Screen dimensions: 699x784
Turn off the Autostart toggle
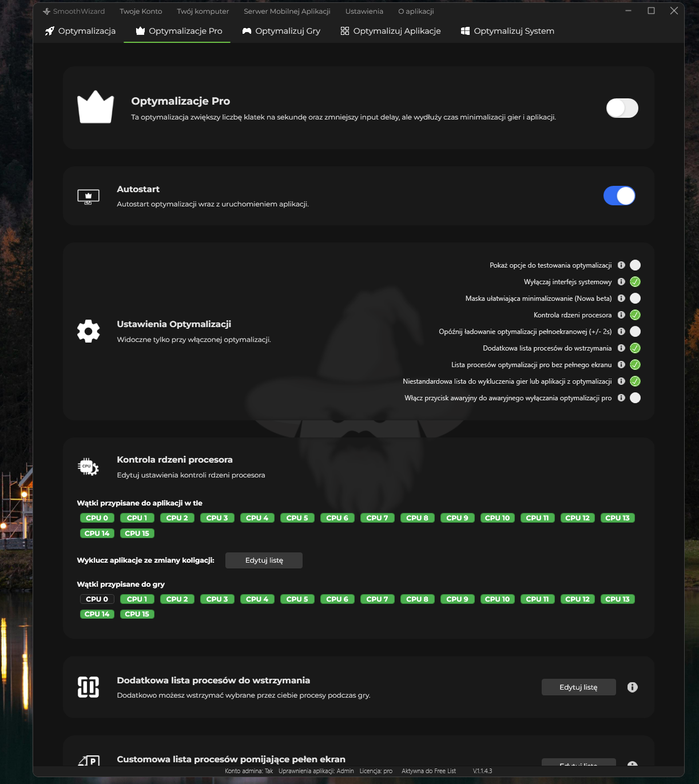[x=619, y=196]
